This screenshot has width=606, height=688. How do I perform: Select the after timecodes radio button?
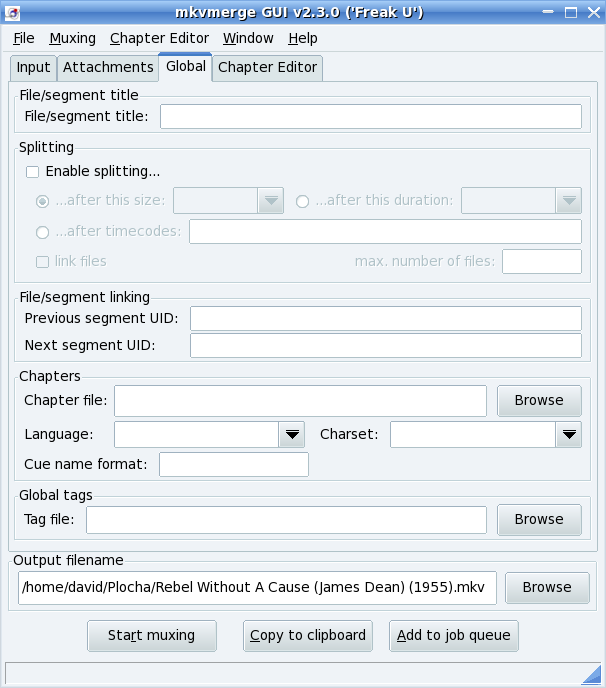[x=42, y=232]
